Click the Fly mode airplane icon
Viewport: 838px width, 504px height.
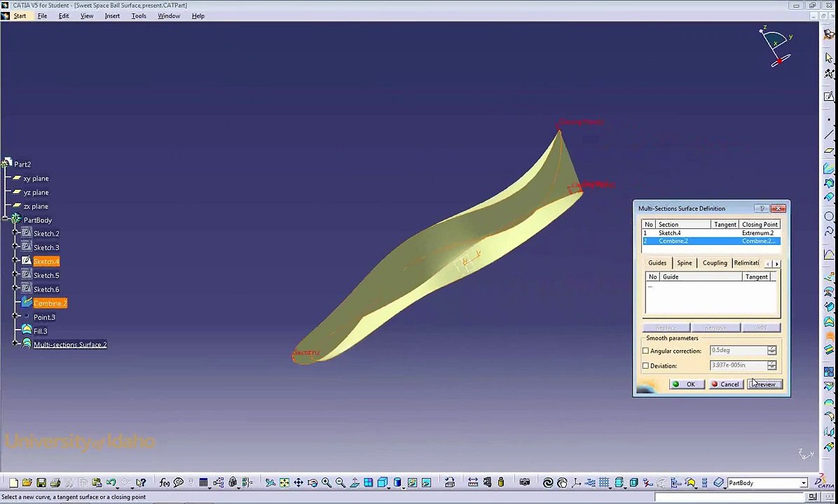(x=270, y=482)
